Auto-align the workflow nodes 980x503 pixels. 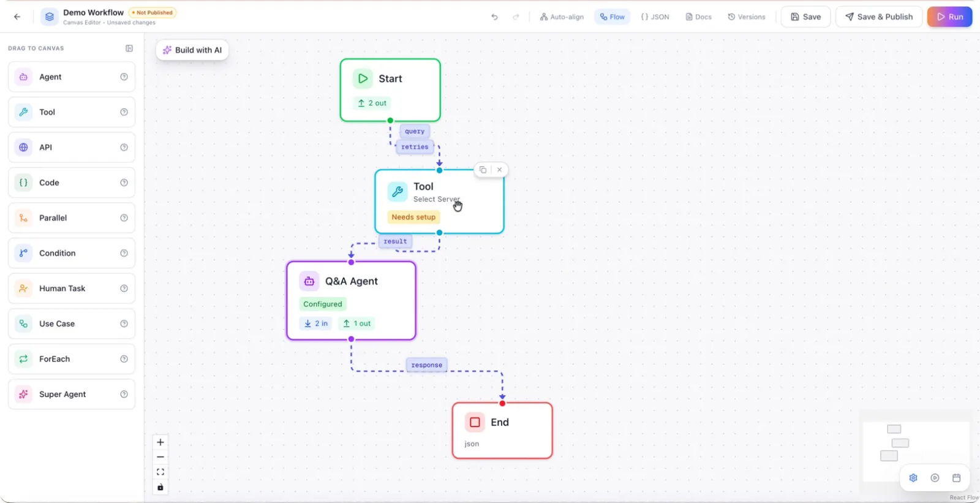(562, 17)
